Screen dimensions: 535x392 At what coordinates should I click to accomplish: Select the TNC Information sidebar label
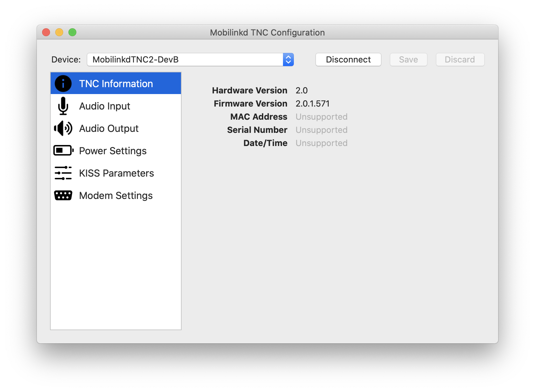pyautogui.click(x=116, y=84)
